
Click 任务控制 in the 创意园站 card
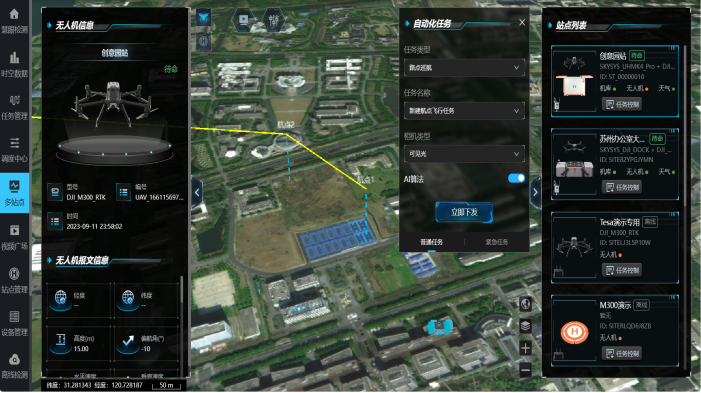[x=622, y=105]
